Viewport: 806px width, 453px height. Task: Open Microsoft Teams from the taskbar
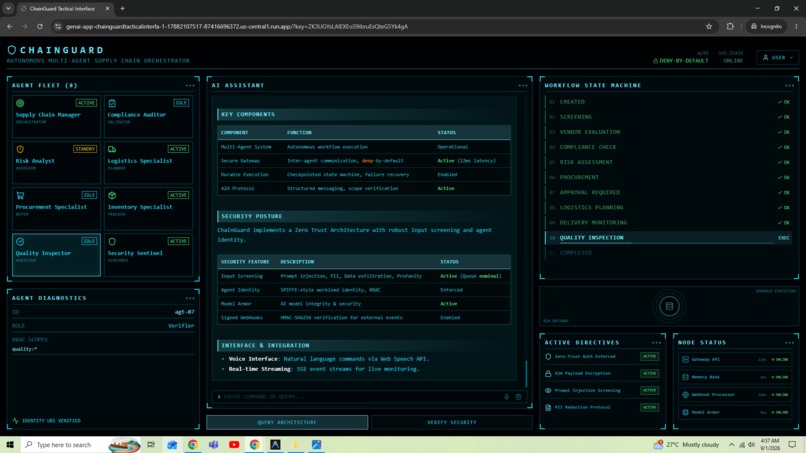pyautogui.click(x=213, y=444)
